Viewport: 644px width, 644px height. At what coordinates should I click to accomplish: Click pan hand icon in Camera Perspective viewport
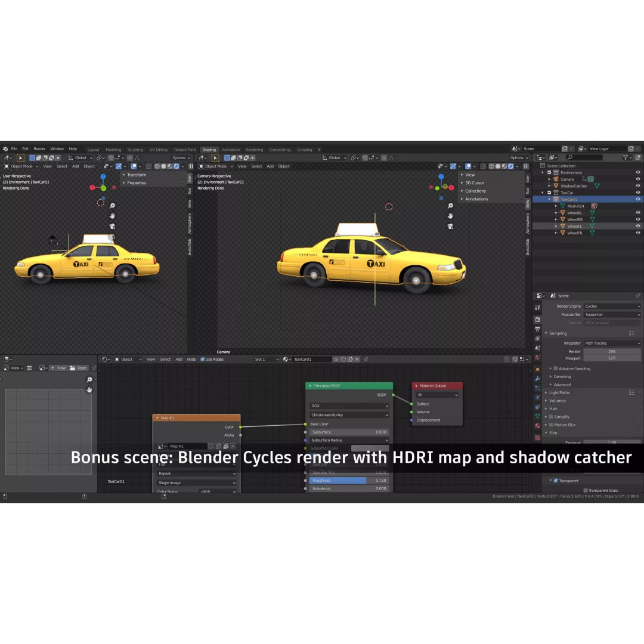tap(451, 216)
